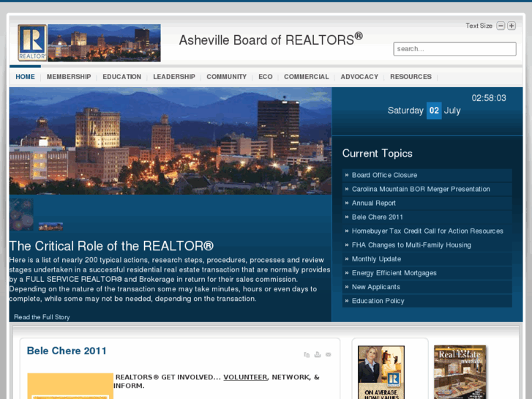Follow the VOLUNTEER link

point(245,377)
